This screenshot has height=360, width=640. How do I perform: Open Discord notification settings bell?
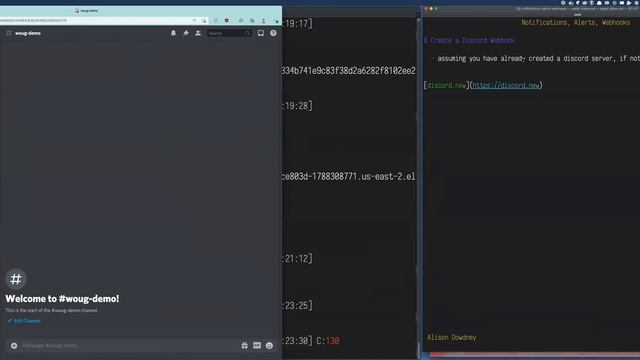click(173, 33)
